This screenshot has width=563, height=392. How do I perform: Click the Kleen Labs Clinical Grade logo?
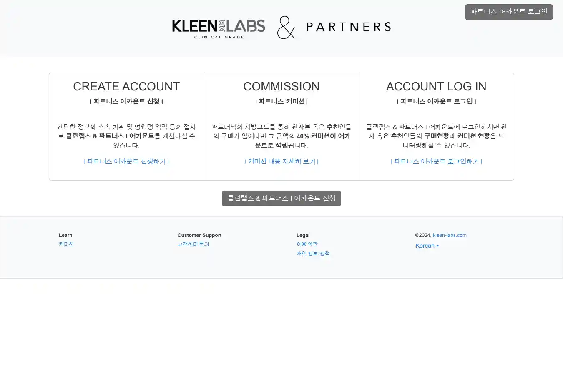point(219,28)
